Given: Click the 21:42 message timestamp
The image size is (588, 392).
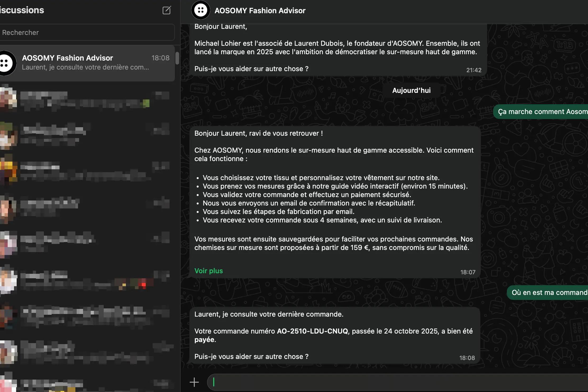Looking at the screenshot, I should pos(473,70).
